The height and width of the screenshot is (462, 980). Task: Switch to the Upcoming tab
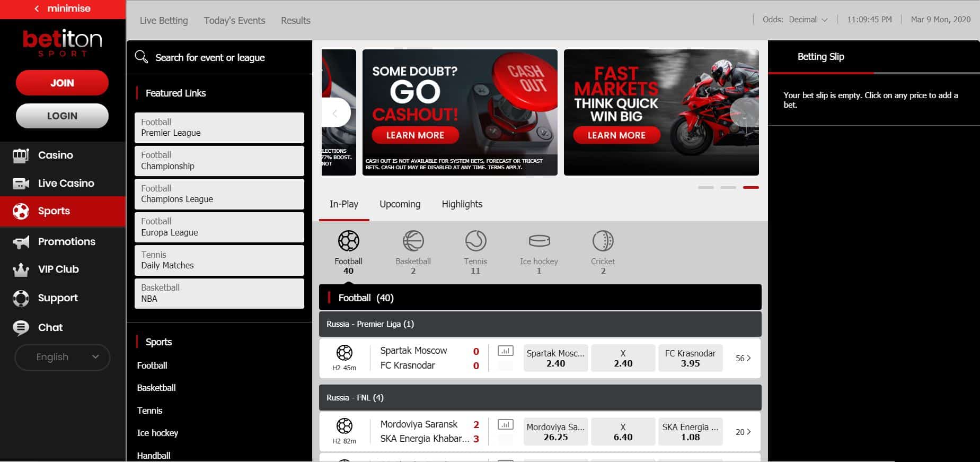click(400, 204)
